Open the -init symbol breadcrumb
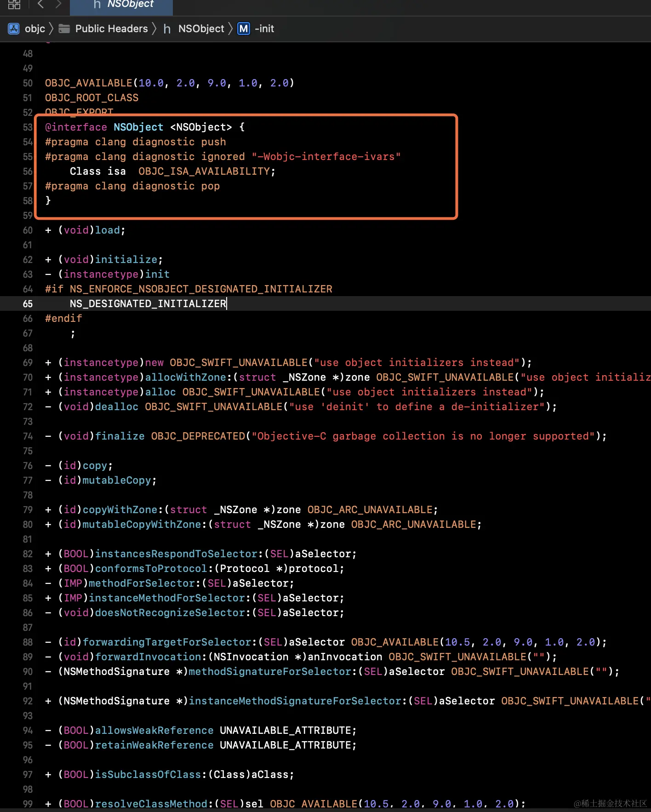This screenshot has width=651, height=812. pos(264,29)
